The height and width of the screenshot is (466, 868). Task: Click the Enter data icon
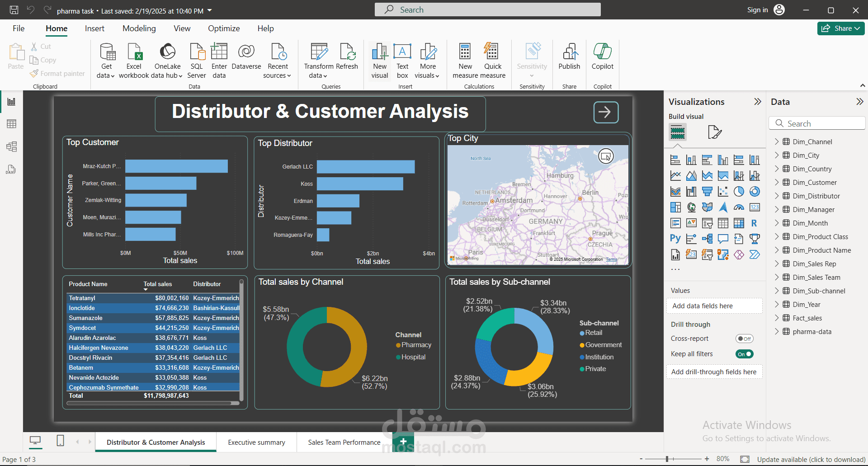point(219,52)
